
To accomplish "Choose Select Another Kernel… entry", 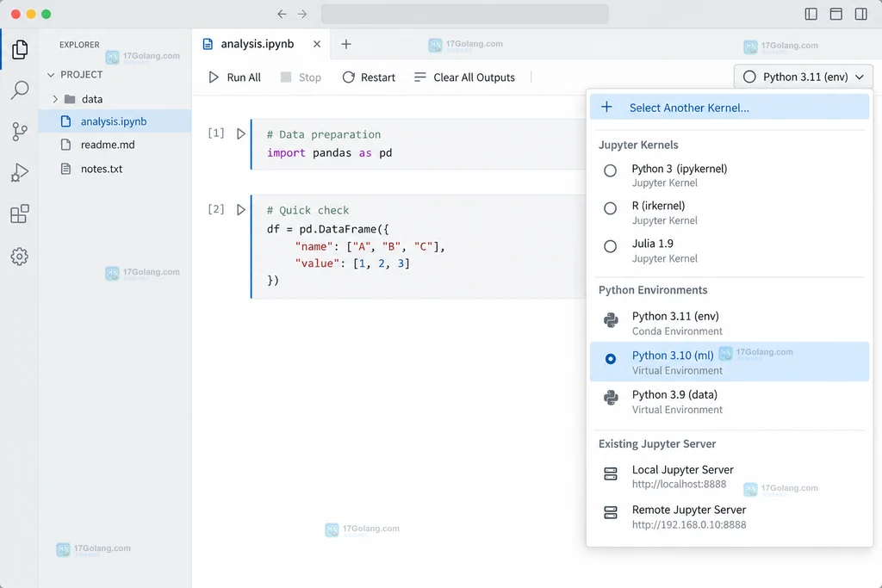I will point(729,107).
